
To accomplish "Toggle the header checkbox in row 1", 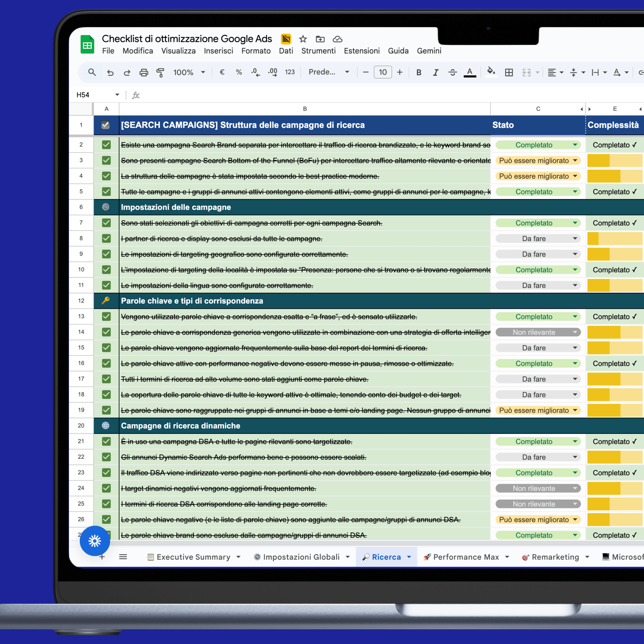I will [x=106, y=125].
